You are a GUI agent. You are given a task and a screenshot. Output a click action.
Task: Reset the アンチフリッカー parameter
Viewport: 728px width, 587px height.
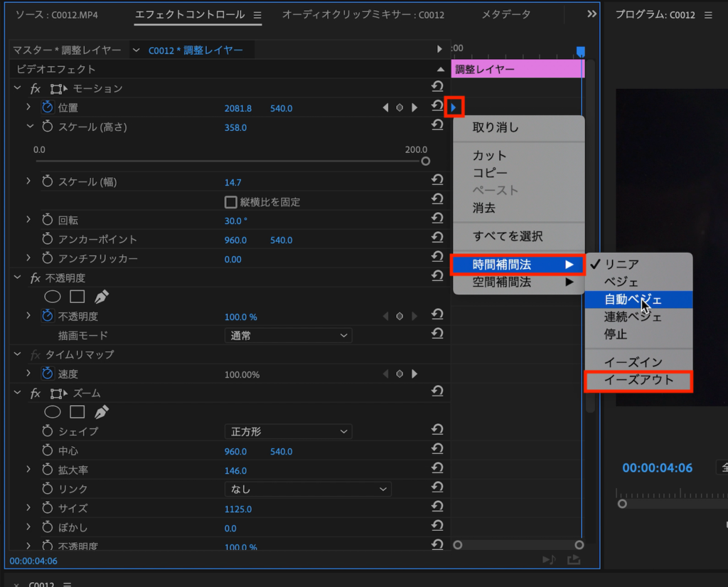[437, 257]
